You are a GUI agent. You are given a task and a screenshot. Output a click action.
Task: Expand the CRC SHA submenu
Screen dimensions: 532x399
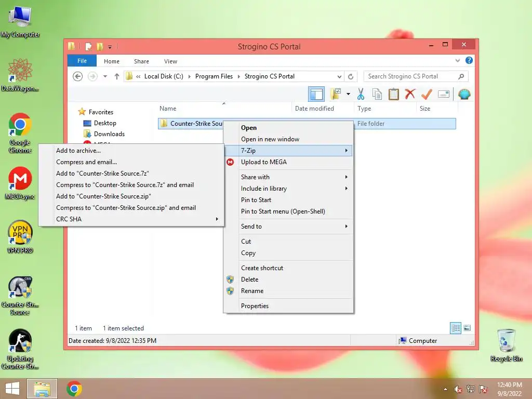131,219
